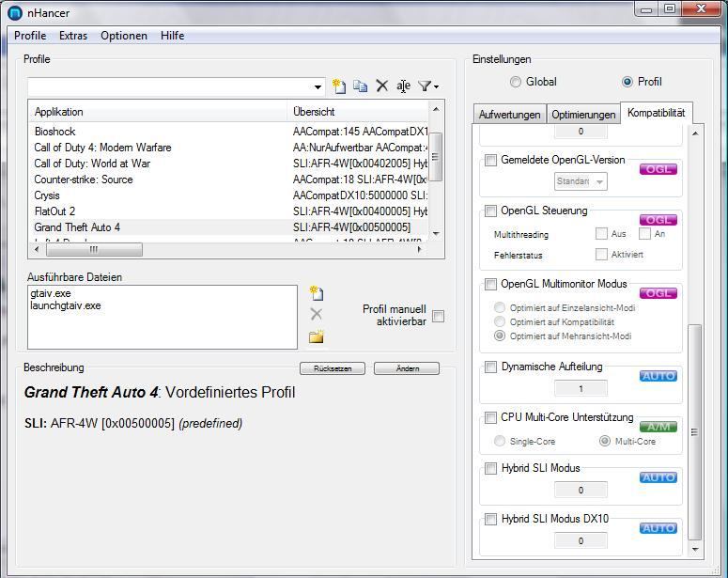This screenshot has height=578, width=728.
Task: Click the nHancer title bar app icon
Action: click(x=15, y=12)
